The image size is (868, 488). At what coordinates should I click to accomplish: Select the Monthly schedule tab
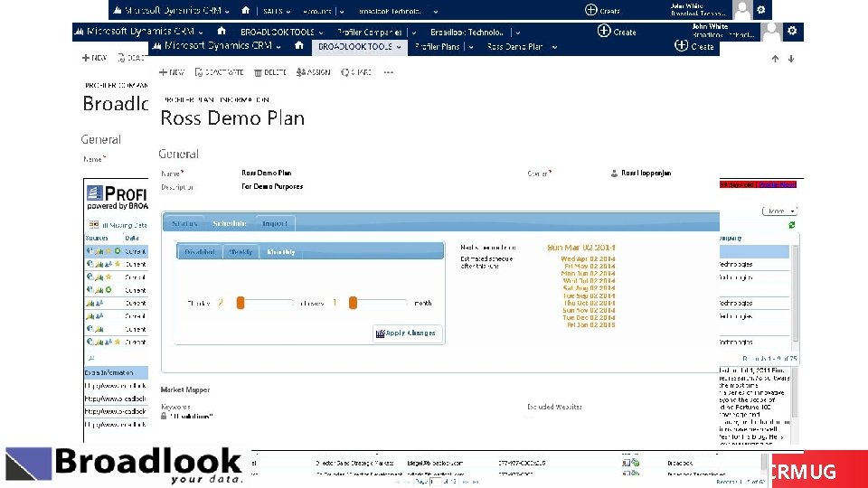tap(281, 252)
